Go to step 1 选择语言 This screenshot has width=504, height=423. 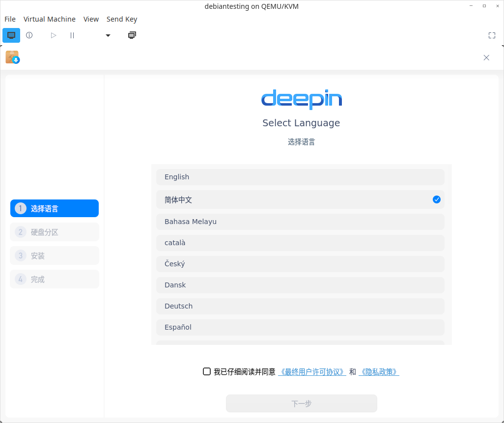55,208
